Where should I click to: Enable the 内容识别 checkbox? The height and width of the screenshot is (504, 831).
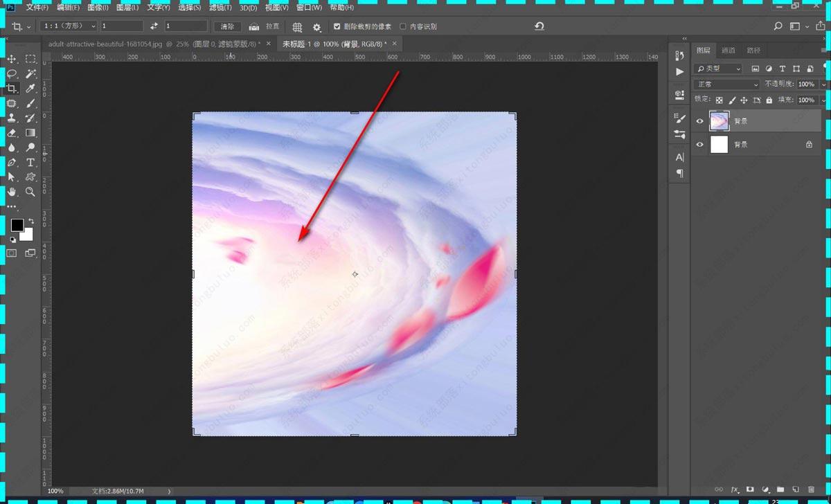(403, 27)
